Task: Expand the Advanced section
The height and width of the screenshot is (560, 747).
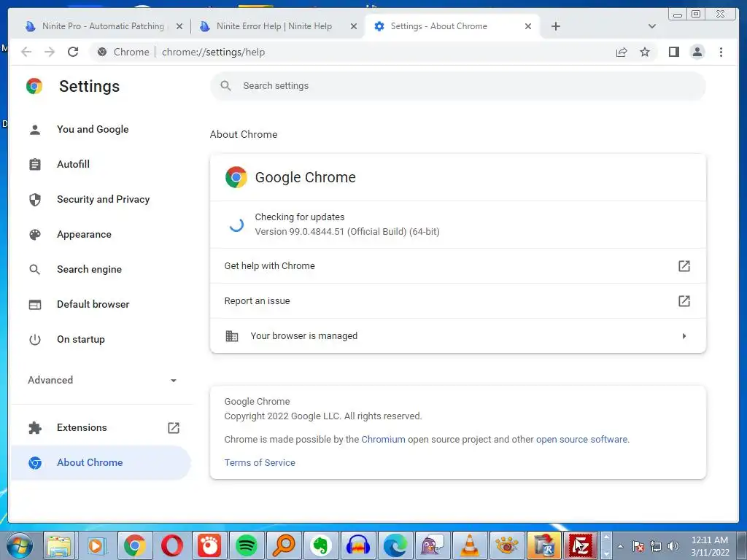Action: click(102, 380)
